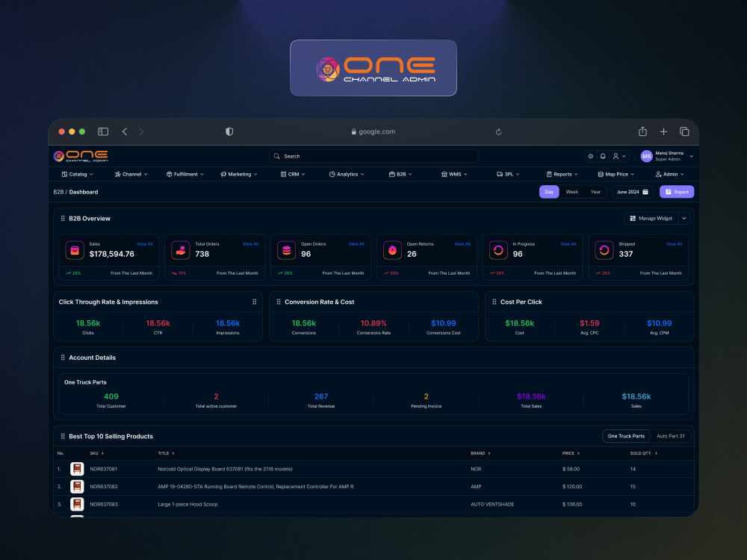Select the Year range toggle
Viewport: 747px width, 560px height.
pyautogui.click(x=595, y=192)
